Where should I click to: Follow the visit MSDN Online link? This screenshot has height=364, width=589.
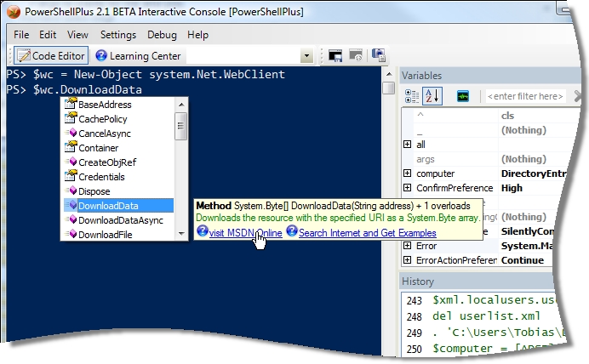(x=245, y=233)
